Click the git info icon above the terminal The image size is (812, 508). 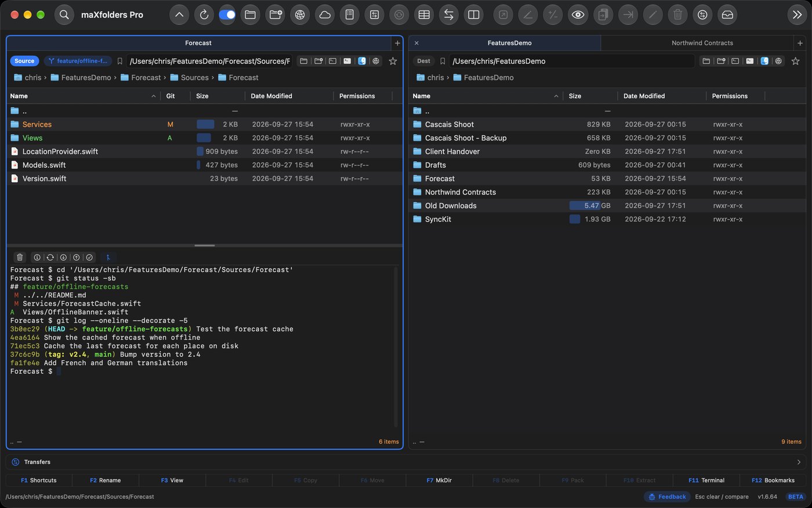[37, 257]
